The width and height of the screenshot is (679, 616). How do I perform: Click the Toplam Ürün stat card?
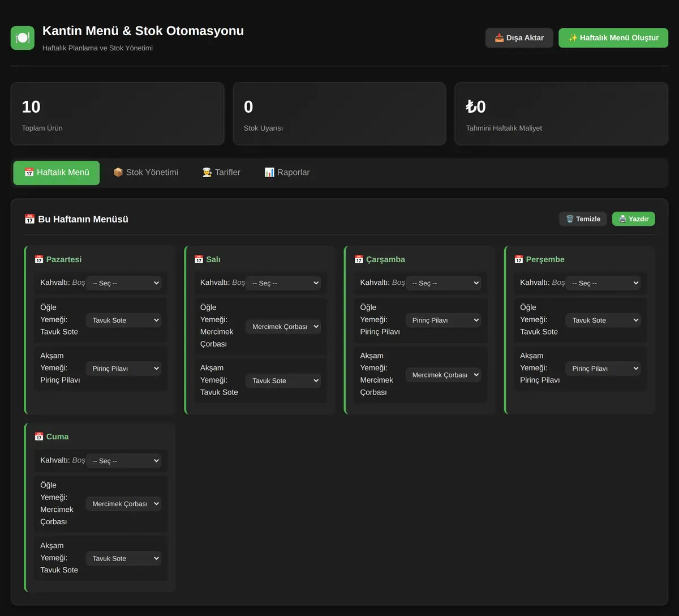pyautogui.click(x=118, y=114)
